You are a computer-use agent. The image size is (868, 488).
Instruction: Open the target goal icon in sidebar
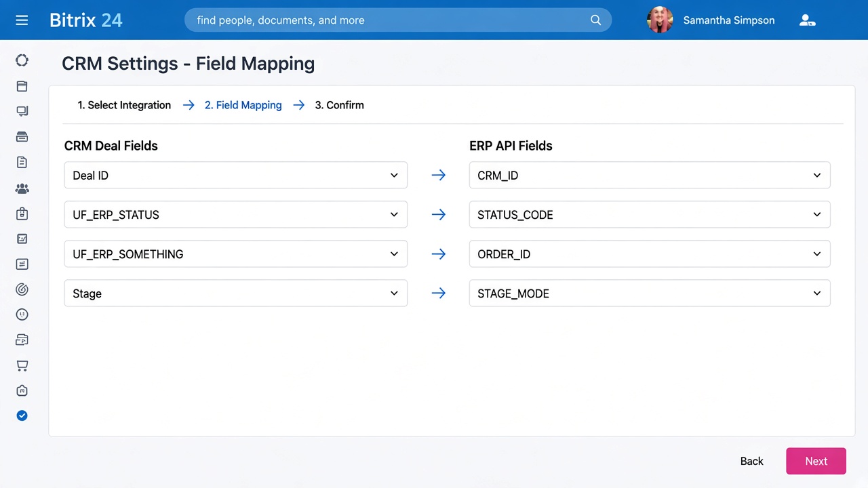[22, 289]
